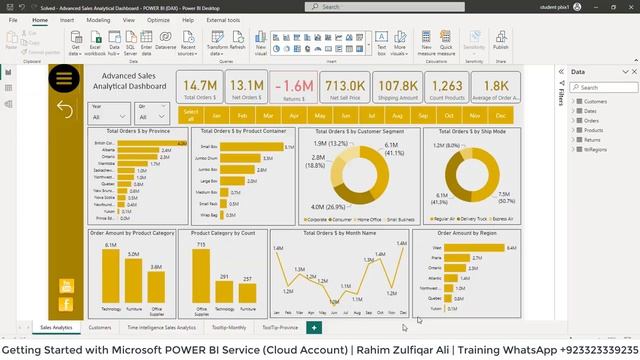Click the Returns $ -1.6M card
This screenshot has width=640, height=360.
pos(293,87)
